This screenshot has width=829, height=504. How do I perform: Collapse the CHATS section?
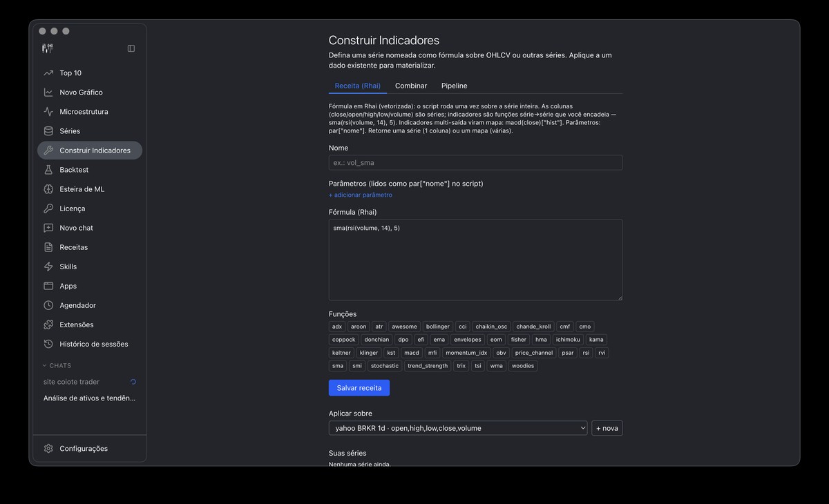(x=57, y=366)
